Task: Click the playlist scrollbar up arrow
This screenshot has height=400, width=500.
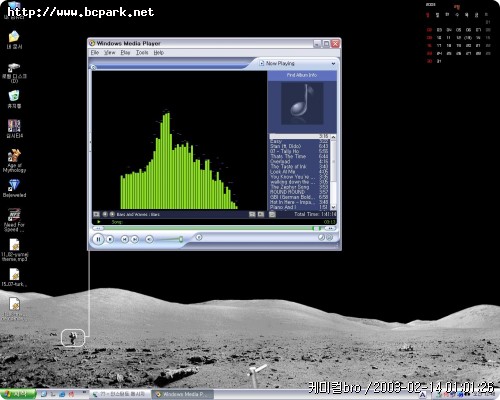Action: coord(333,137)
